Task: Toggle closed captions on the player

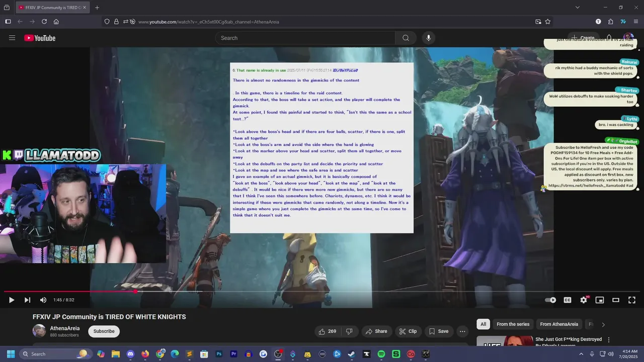Action: pos(568,300)
